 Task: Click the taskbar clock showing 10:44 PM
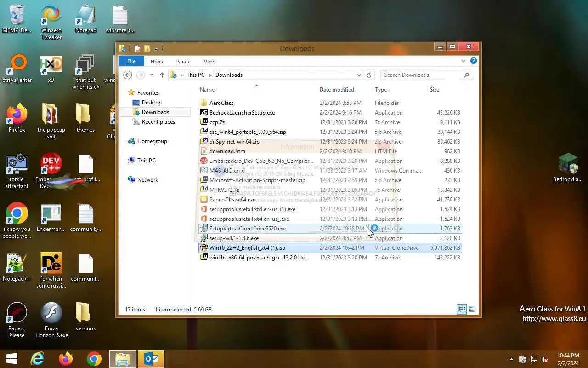(x=568, y=359)
